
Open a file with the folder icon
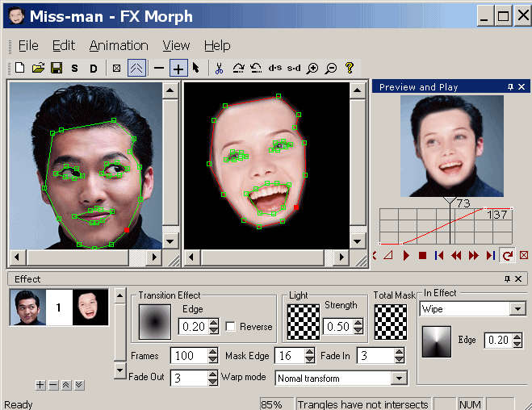coord(38,68)
